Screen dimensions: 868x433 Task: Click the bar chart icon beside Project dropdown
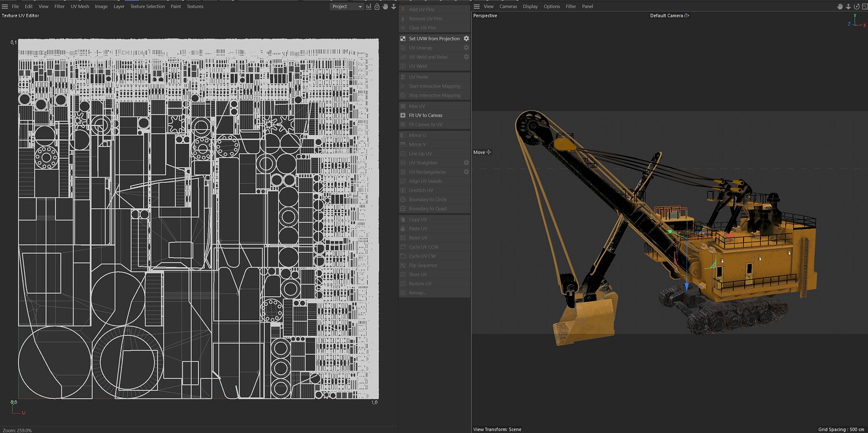click(369, 6)
